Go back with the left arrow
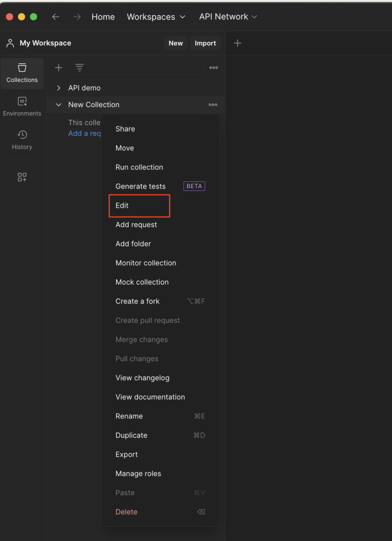Image resolution: width=392 pixels, height=541 pixels. click(55, 17)
